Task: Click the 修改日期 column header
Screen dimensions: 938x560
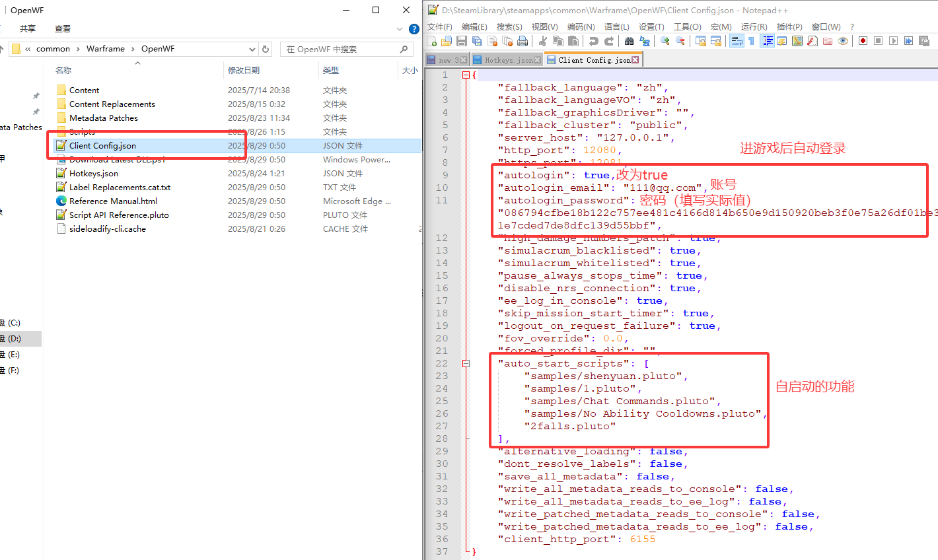Action: [244, 70]
